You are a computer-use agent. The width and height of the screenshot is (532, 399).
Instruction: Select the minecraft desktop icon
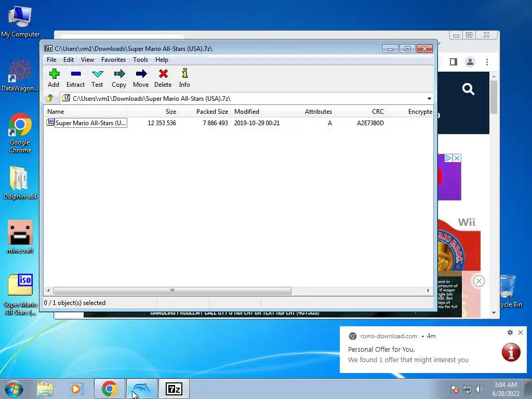pos(20,237)
